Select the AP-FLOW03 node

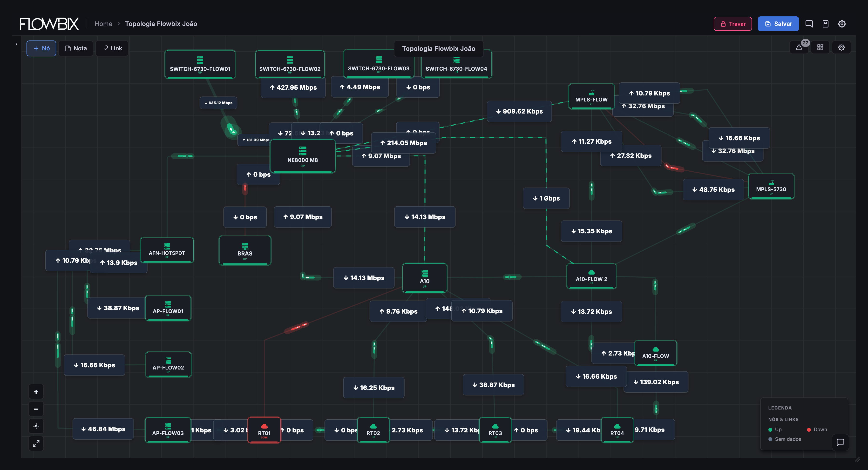pyautogui.click(x=168, y=430)
